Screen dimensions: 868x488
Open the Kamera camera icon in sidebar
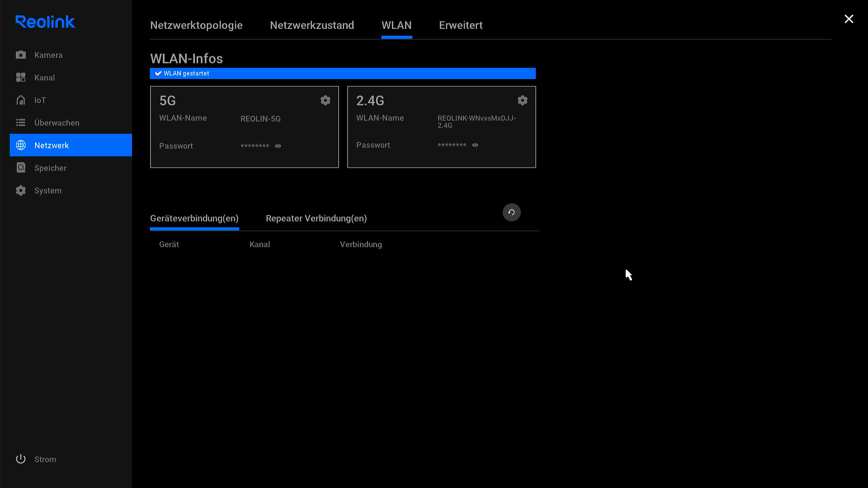pos(21,55)
